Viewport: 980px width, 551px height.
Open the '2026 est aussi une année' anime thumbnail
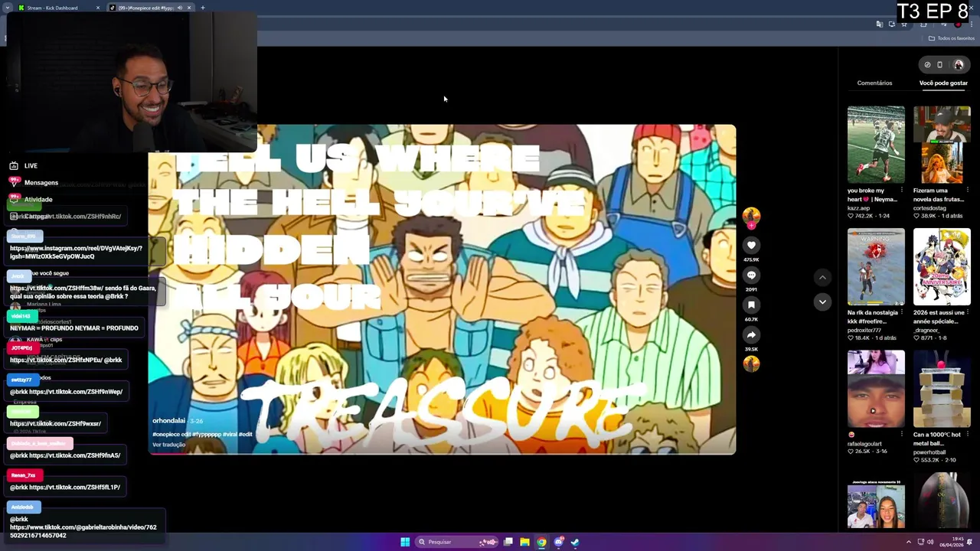coord(942,267)
